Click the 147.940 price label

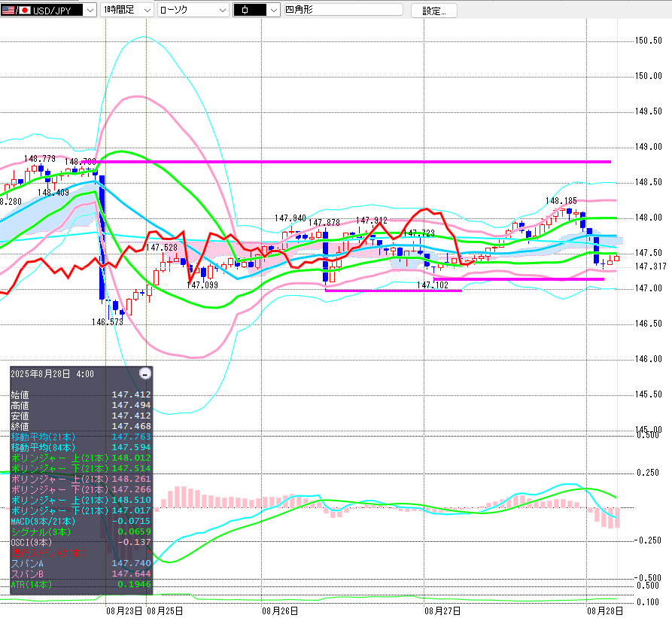click(x=290, y=218)
